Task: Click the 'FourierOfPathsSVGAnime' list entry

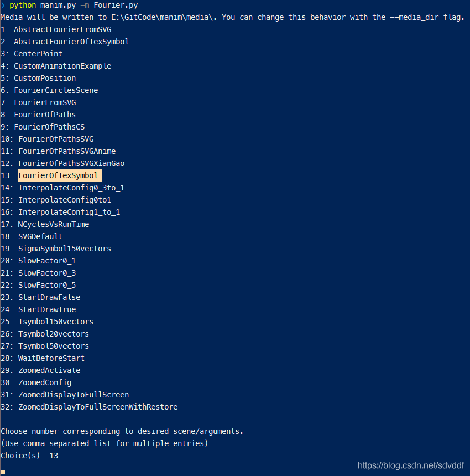Action: 67,151
